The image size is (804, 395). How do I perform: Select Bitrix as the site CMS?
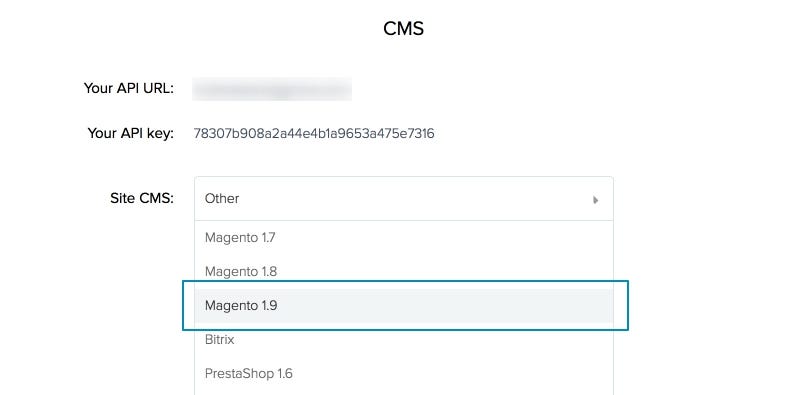(x=404, y=340)
